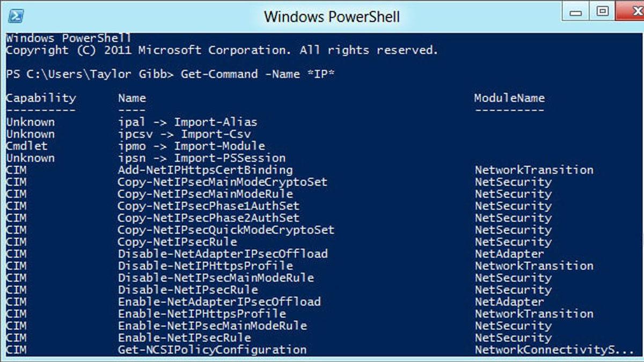Click the NetworkTransition module label
Viewport: 644px width, 362px height.
click(x=534, y=169)
